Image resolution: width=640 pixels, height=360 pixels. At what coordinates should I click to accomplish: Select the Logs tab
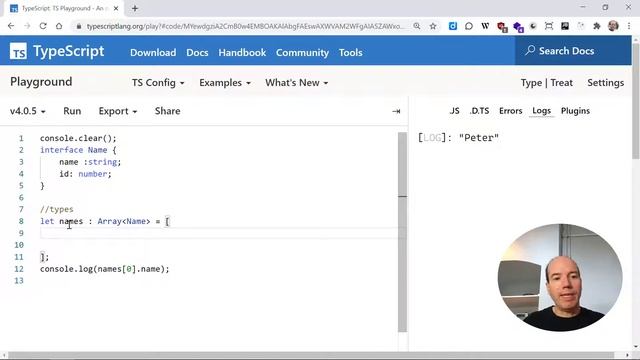(x=542, y=111)
